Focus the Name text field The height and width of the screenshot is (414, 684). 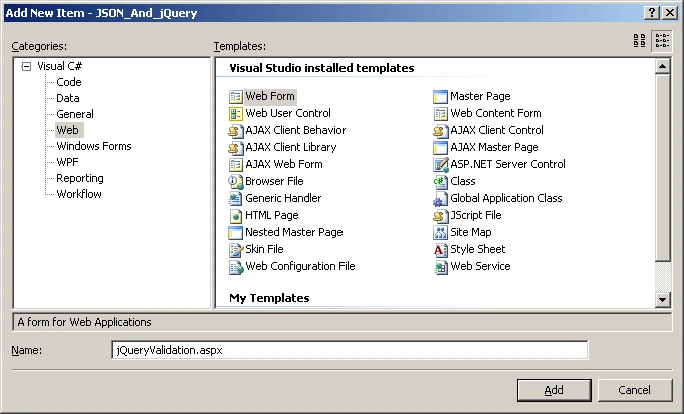349,350
